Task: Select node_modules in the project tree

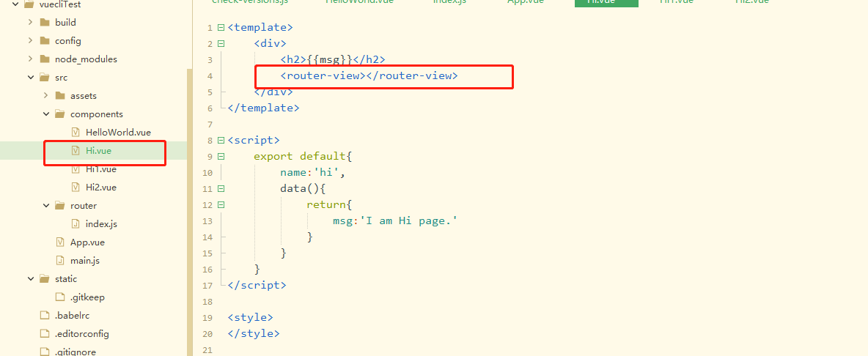Action: (x=86, y=59)
